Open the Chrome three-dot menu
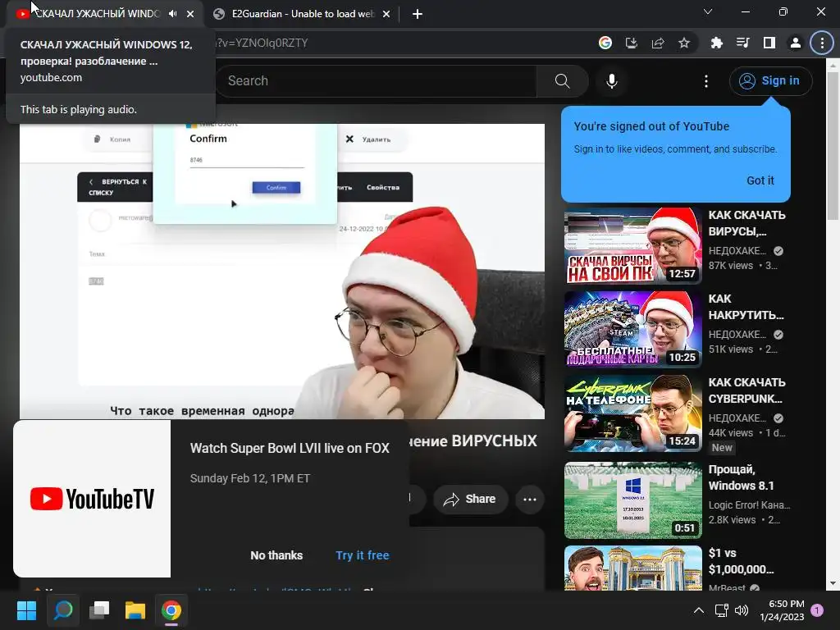This screenshot has width=840, height=630. coord(822,43)
